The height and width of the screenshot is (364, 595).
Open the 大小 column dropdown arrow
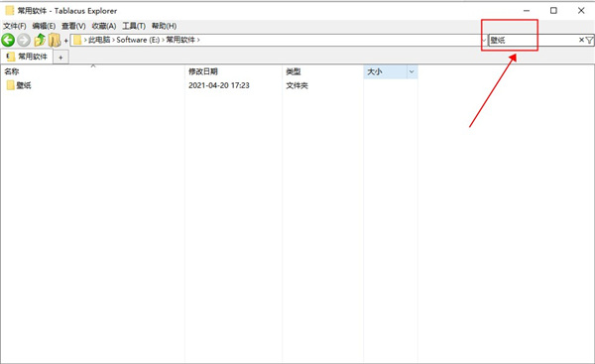(x=412, y=71)
